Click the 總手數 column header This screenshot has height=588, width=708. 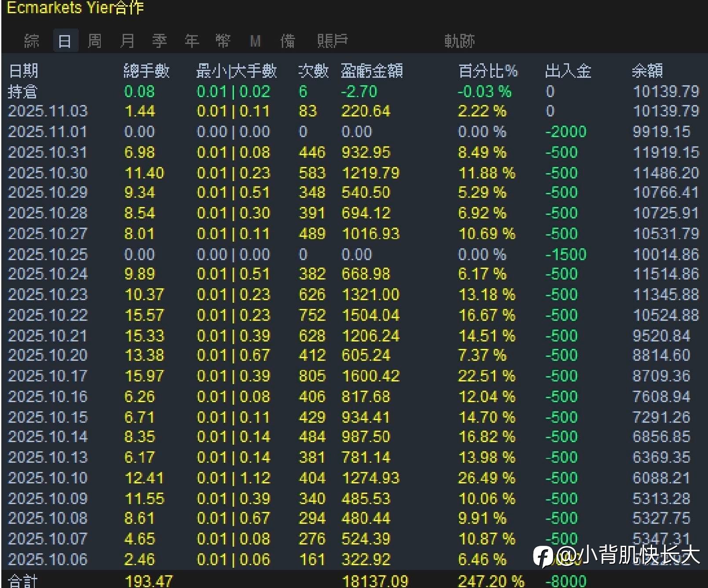tap(146, 70)
